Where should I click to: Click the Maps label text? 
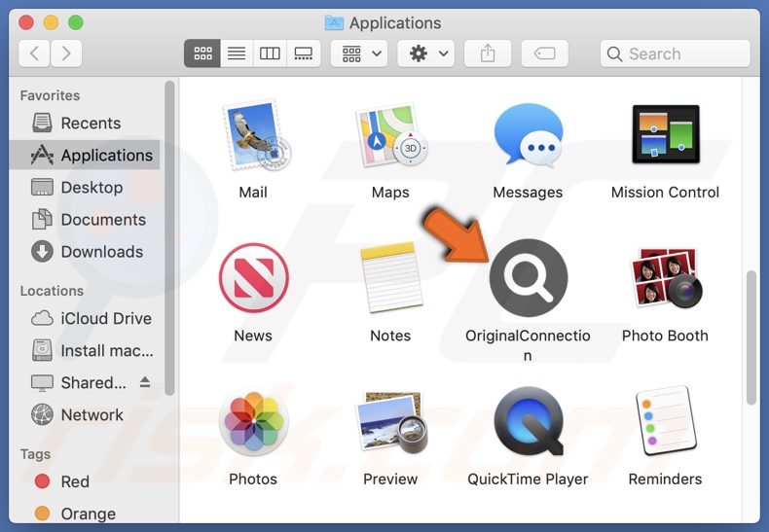tap(390, 192)
